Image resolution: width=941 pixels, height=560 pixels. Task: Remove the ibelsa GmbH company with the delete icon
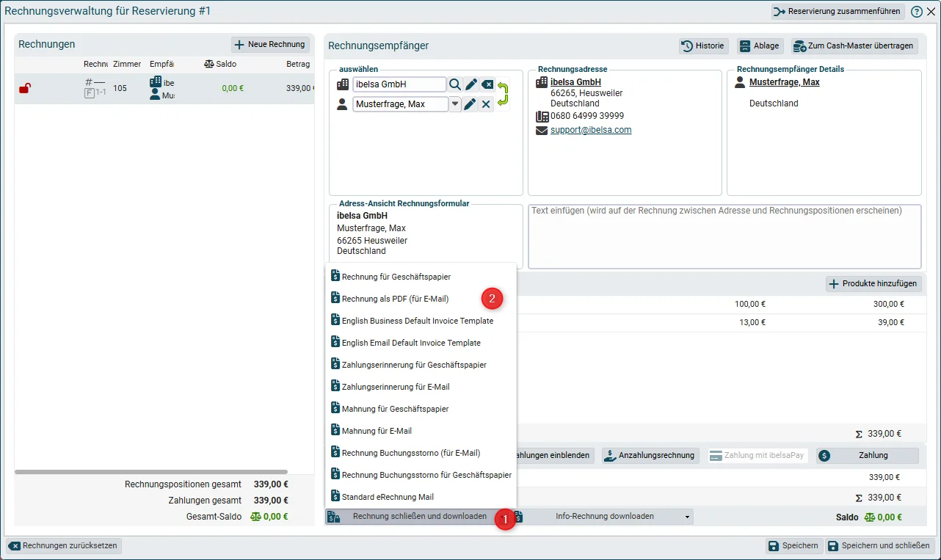[487, 84]
